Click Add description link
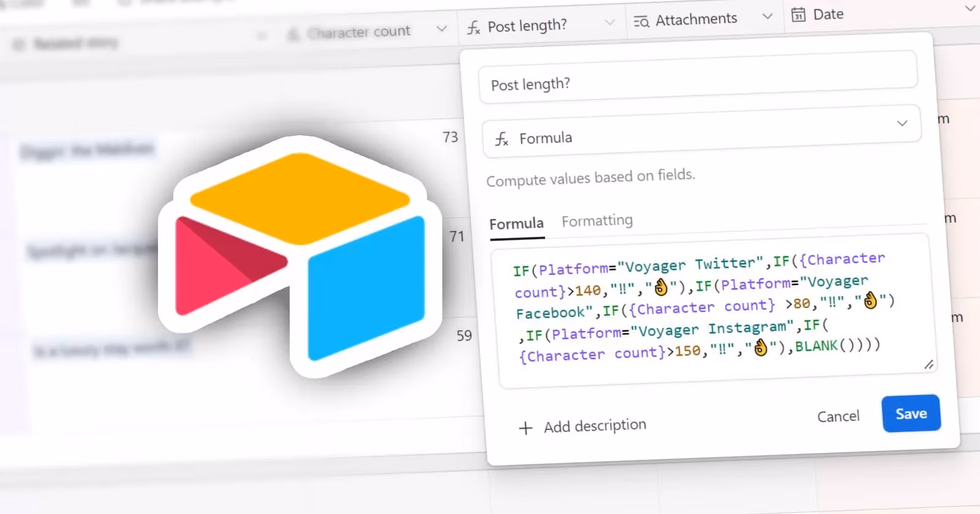Image resolution: width=980 pixels, height=514 pixels. 595,426
